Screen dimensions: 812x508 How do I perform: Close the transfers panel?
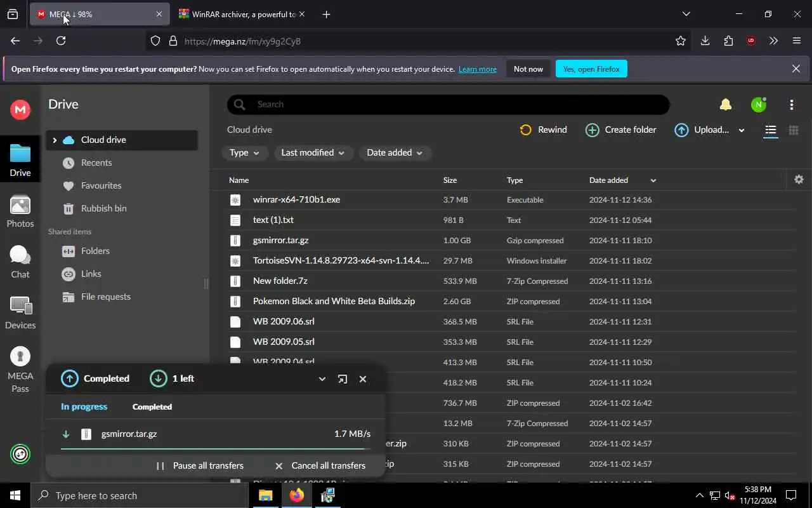(363, 379)
